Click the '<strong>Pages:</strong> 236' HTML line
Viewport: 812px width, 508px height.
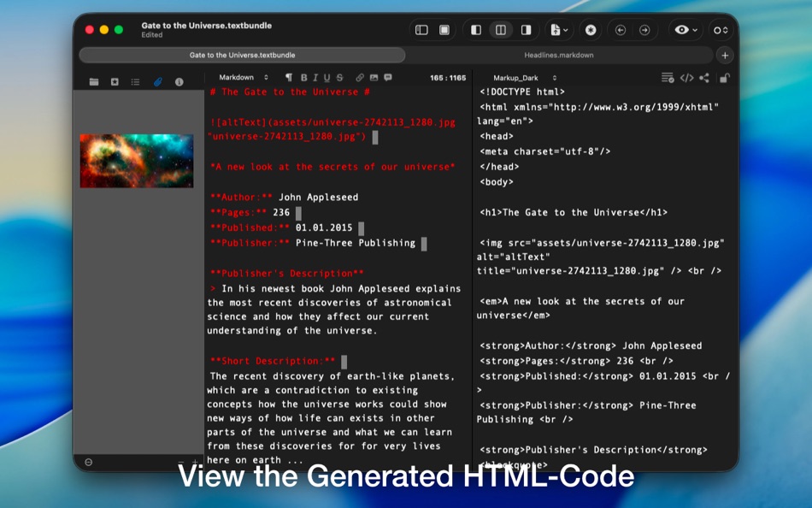coord(576,361)
